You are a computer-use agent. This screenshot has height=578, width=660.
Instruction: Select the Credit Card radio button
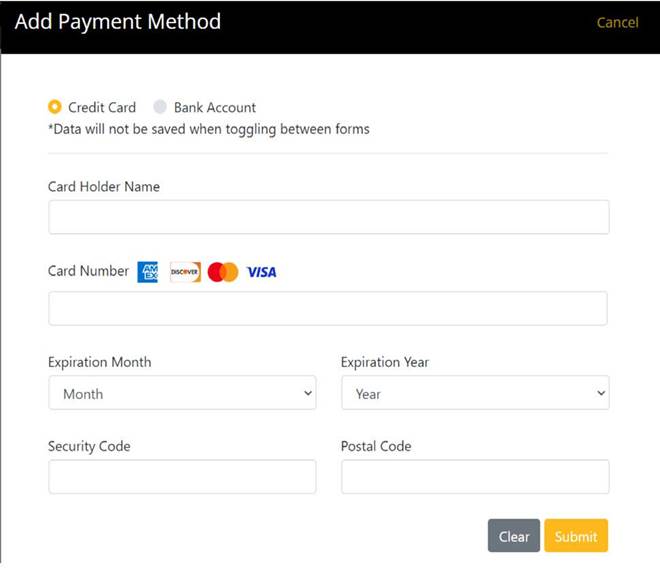click(55, 107)
